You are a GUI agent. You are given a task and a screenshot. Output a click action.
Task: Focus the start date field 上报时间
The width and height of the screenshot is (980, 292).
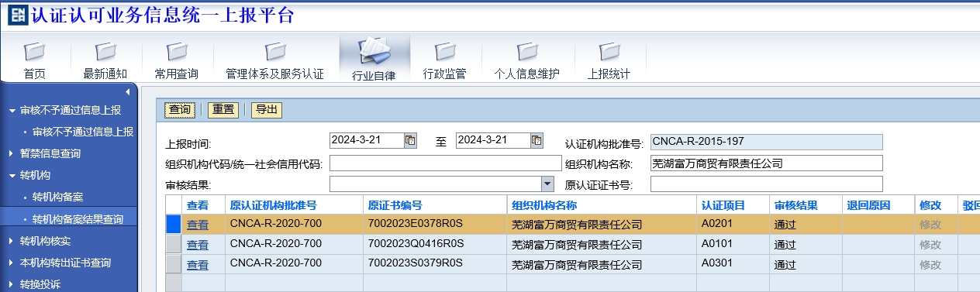tap(367, 140)
